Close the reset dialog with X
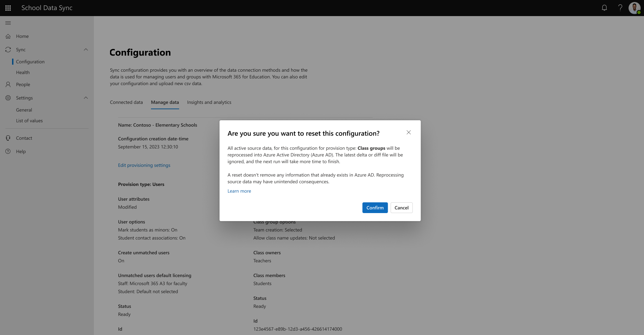Screen dimensions: 644x335 (x=409, y=132)
